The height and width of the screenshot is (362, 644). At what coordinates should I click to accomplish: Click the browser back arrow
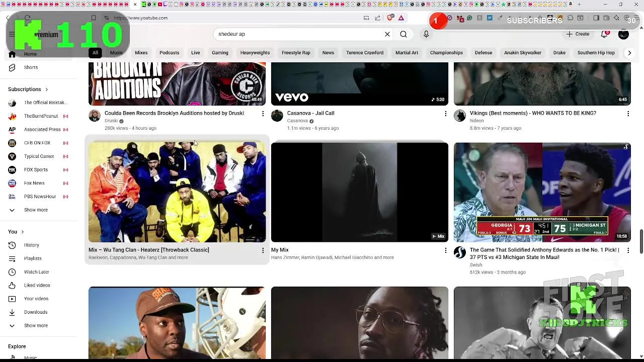click(x=8, y=18)
